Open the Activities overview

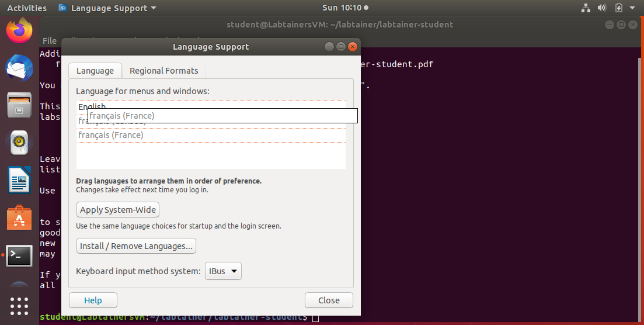click(x=27, y=8)
